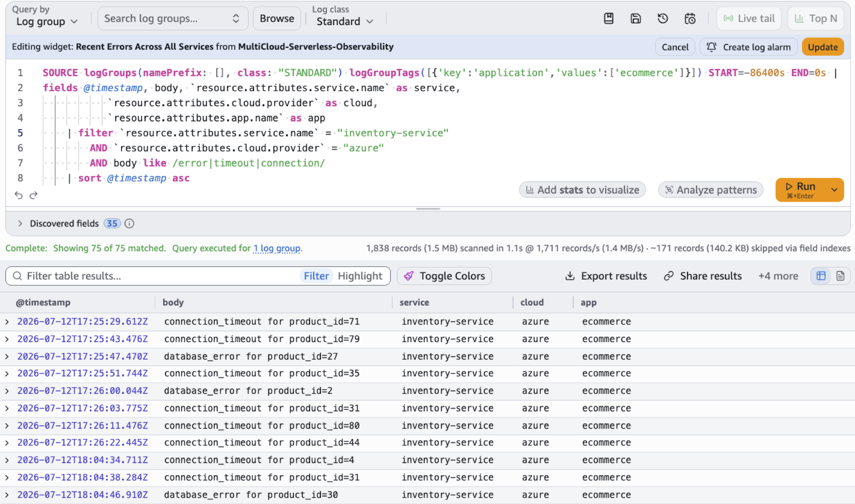
Task: Click timestamp 2026-07-12T17:25:43.476Z
Action: tap(83, 339)
